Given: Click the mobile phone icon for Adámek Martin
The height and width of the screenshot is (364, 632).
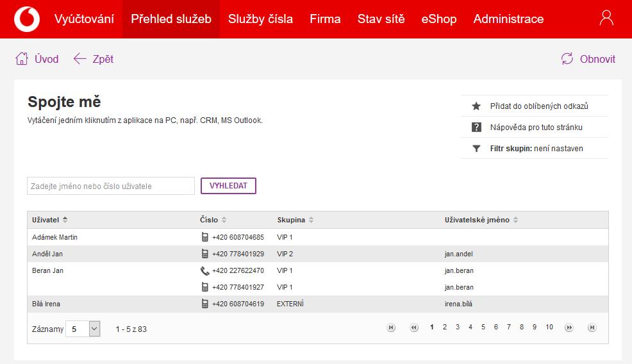Looking at the screenshot, I should tap(204, 237).
